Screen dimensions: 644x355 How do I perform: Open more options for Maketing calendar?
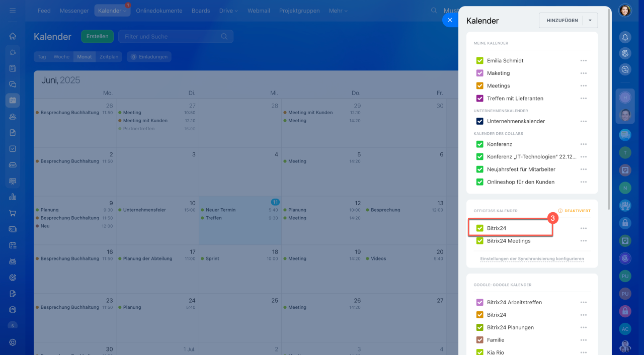tap(583, 73)
